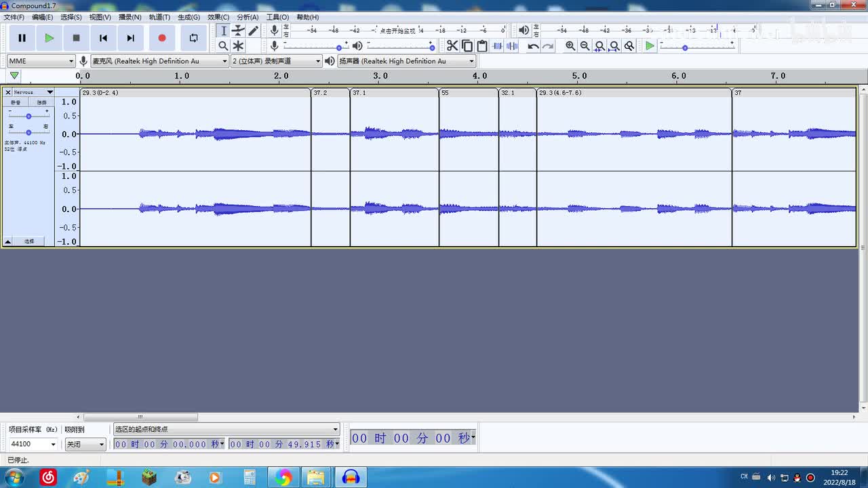Silence the selected audio
This screenshot has height=488, width=868.
[x=512, y=45]
